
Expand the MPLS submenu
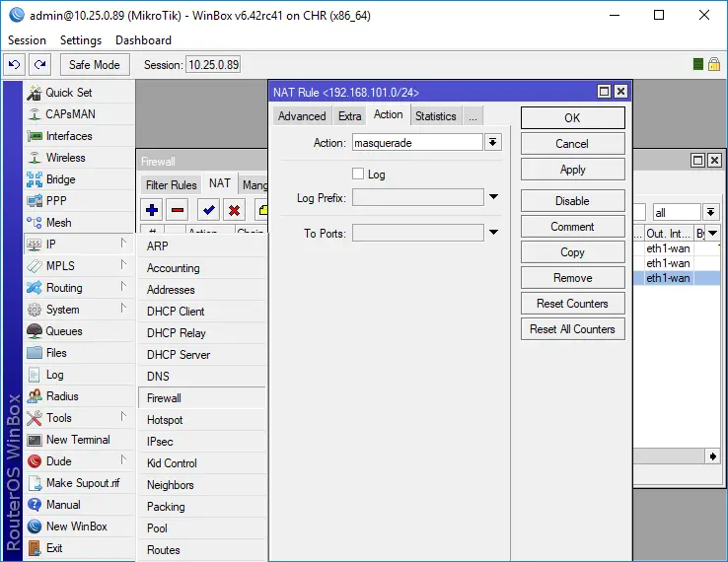pos(123,265)
